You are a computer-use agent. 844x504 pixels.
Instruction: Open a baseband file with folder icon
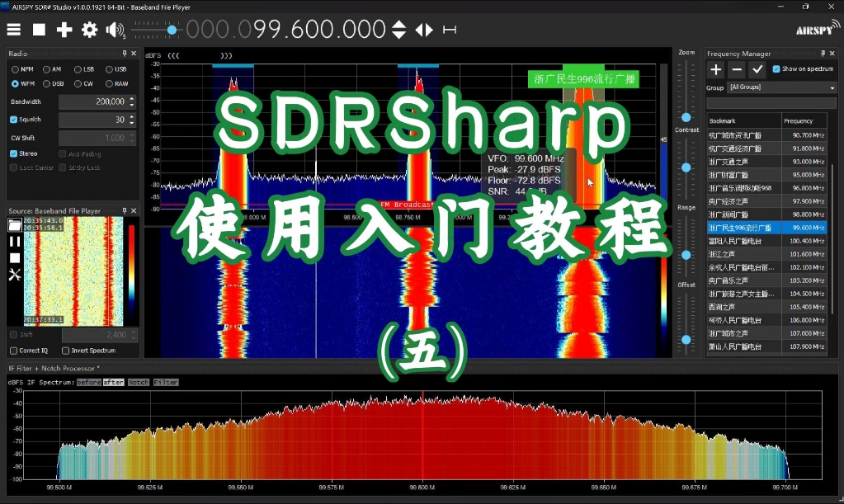(x=15, y=225)
